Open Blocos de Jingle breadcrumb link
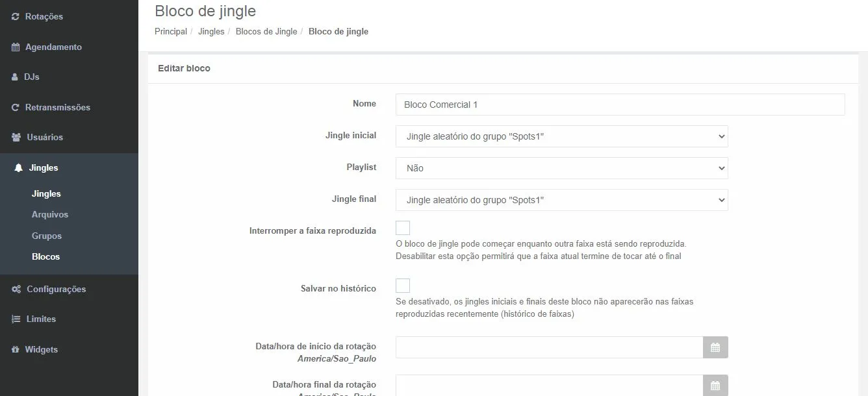This screenshot has height=396, width=868. pos(266,31)
